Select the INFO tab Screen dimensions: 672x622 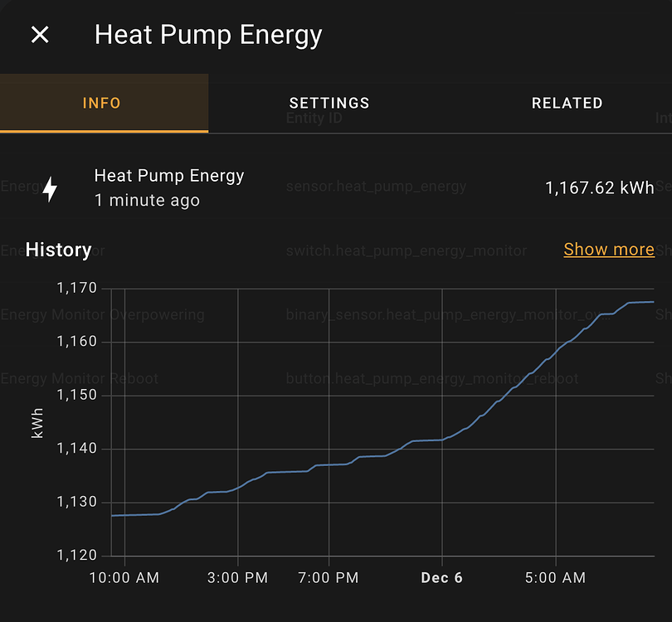[101, 103]
